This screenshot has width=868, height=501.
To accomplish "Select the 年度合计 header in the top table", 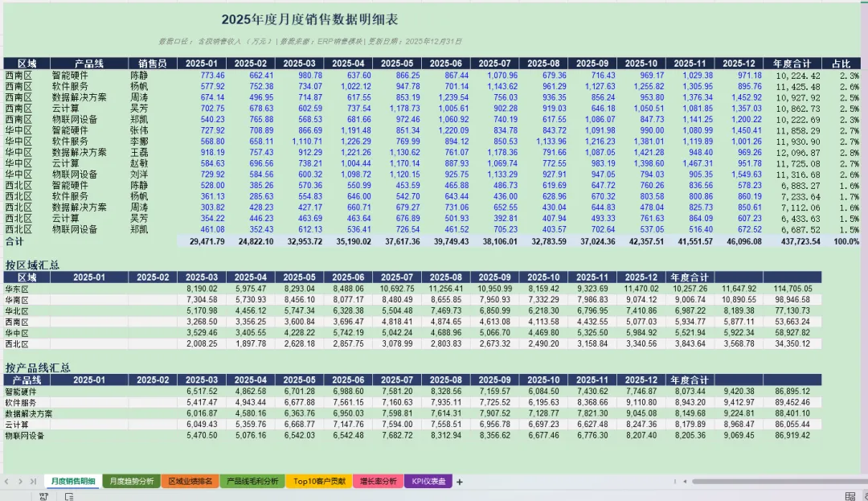I will pos(792,64).
